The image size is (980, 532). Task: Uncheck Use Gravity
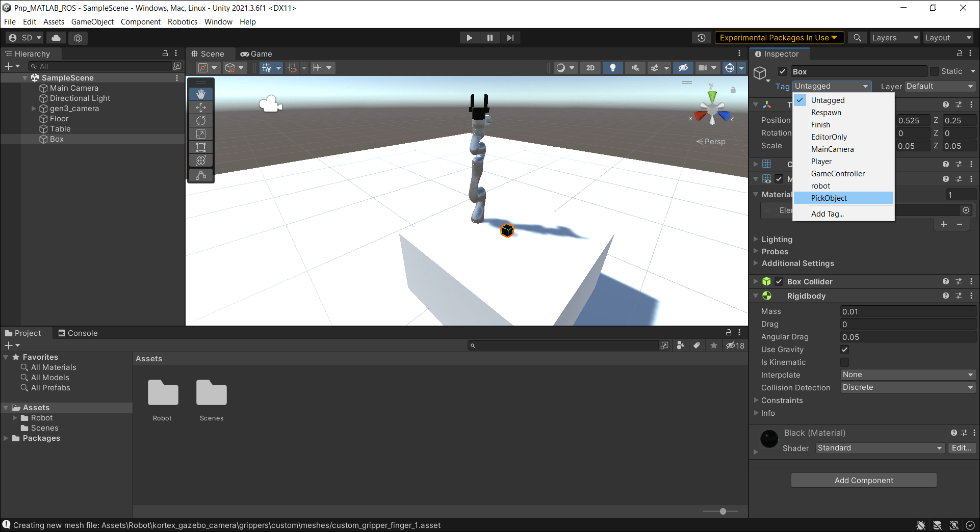coord(844,350)
